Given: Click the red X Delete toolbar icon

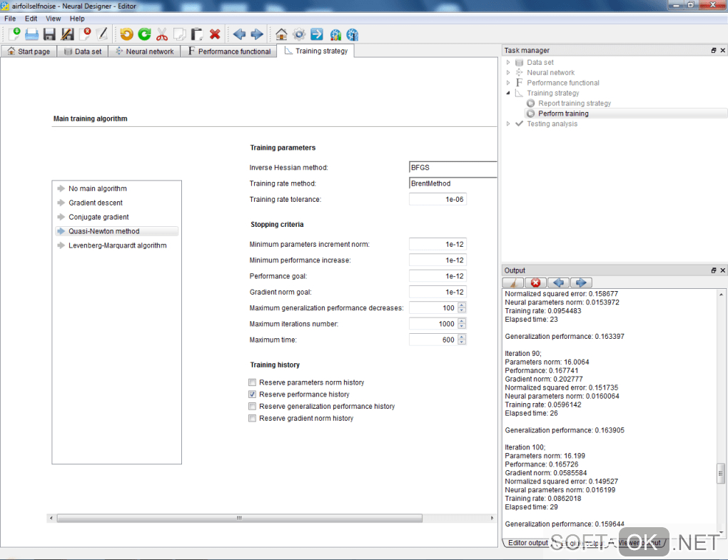Looking at the screenshot, I should tap(215, 34).
